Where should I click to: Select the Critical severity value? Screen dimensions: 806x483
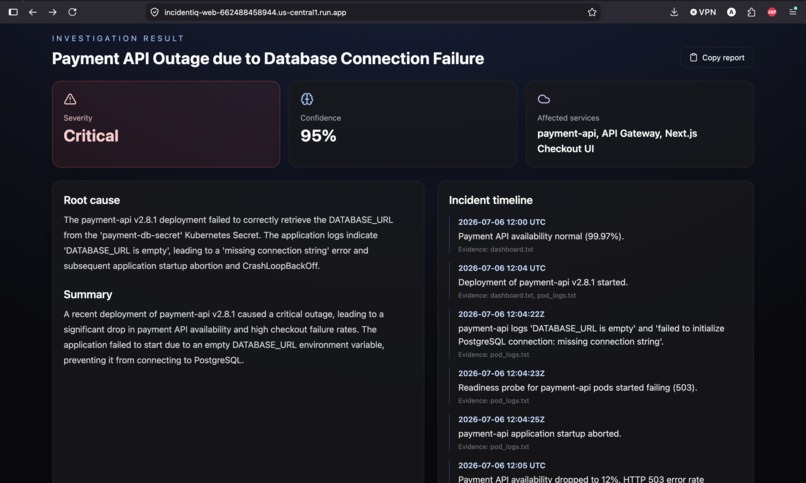tap(91, 136)
